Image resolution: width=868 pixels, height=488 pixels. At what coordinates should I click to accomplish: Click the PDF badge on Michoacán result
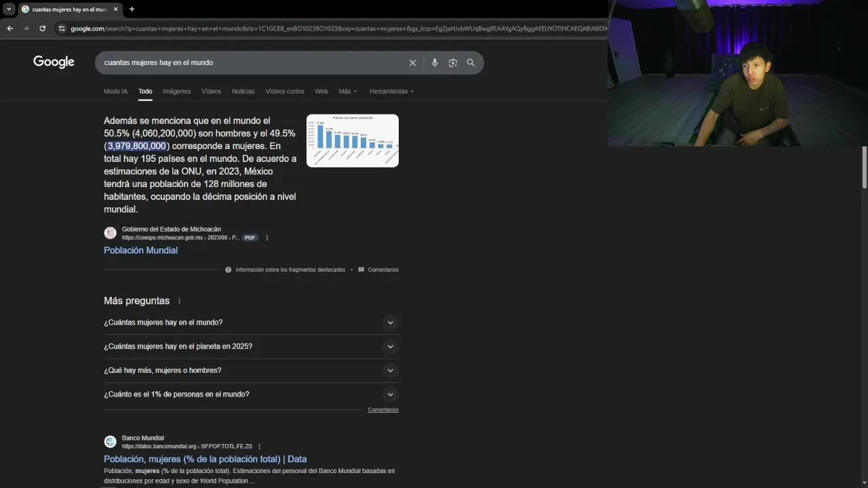coord(250,238)
